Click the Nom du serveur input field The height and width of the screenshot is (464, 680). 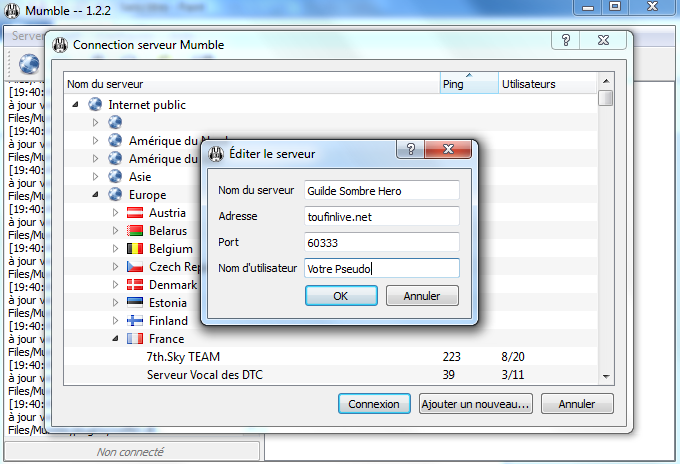pos(382,190)
